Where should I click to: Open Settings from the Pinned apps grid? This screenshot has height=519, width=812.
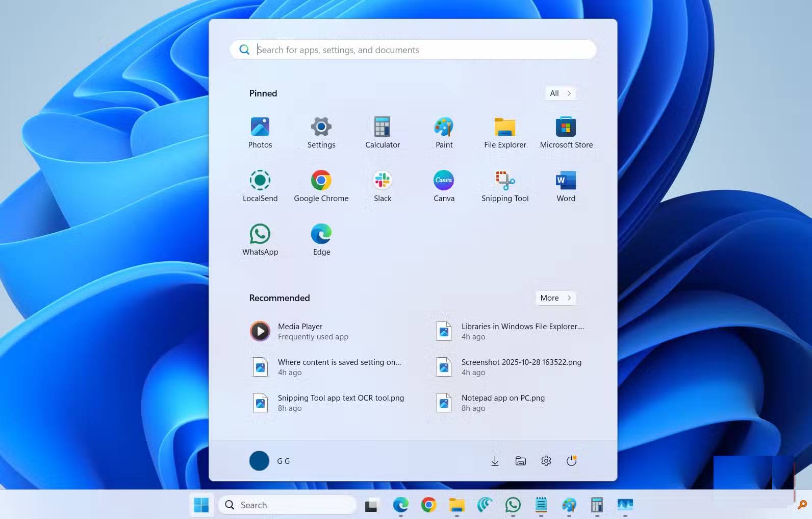click(321, 132)
